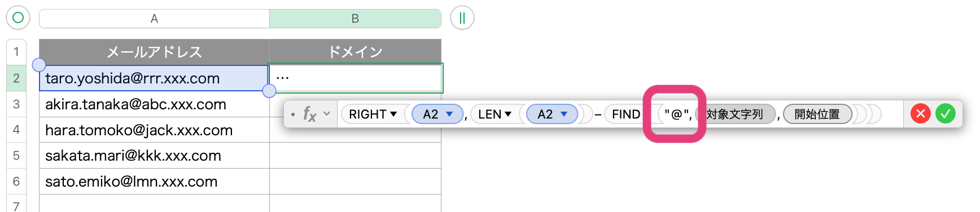Select the 対象文字列 argument placeholder
This screenshot has width=980, height=212.
pyautogui.click(x=735, y=114)
